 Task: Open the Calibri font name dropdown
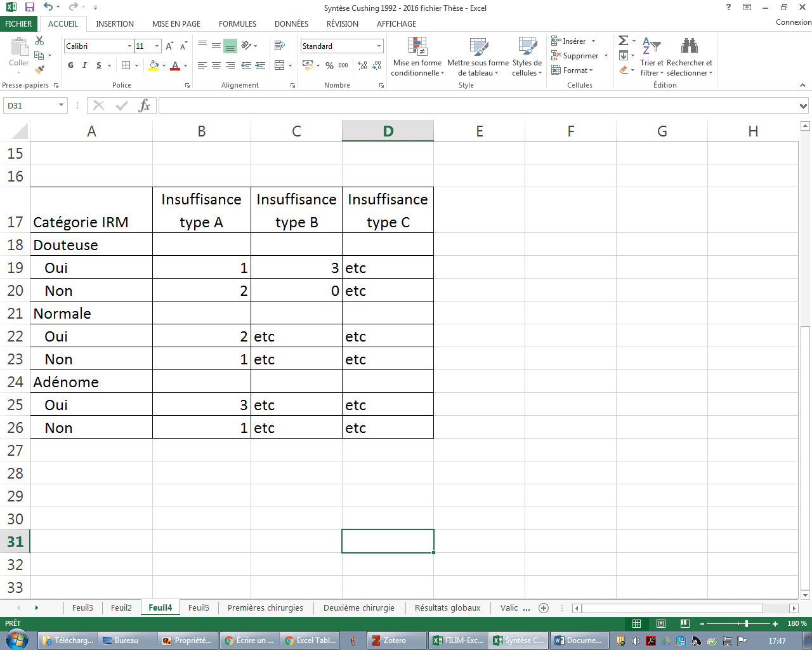pyautogui.click(x=129, y=46)
